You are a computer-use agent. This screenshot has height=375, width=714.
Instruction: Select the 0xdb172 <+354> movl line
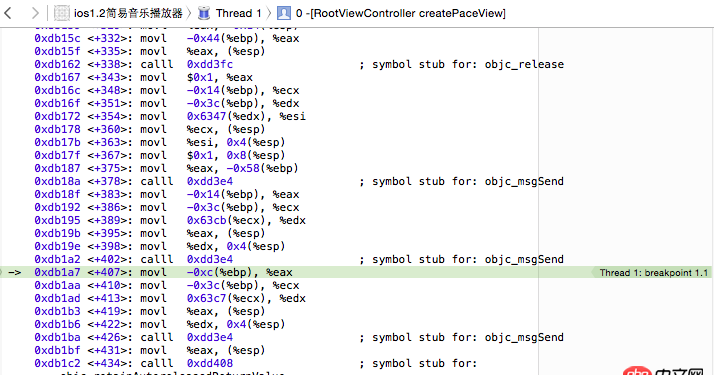coord(170,117)
